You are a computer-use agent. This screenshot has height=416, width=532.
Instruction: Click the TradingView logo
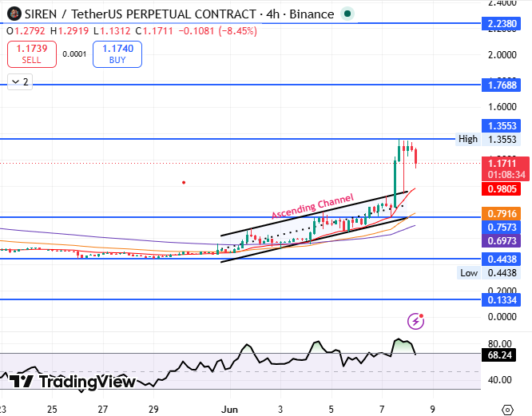pos(72,382)
